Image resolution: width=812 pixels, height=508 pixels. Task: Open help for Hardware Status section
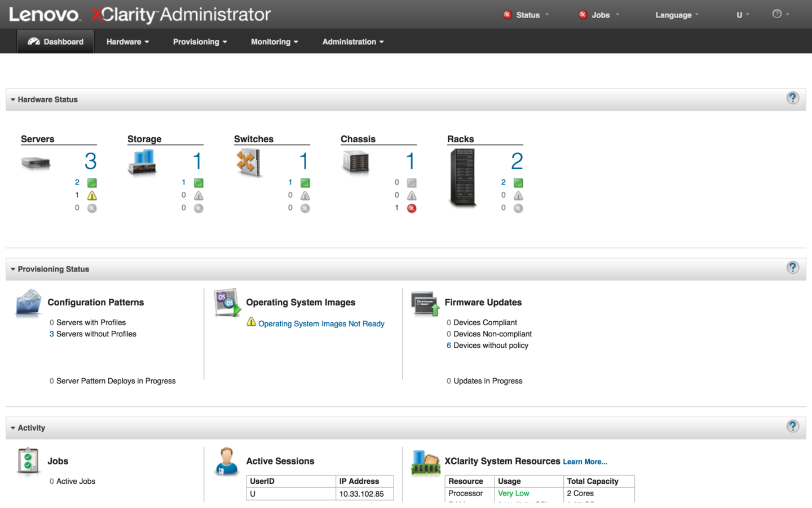792,98
